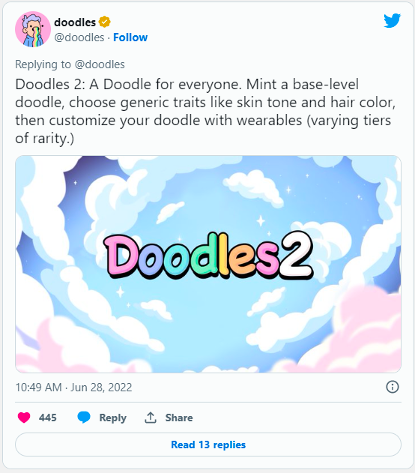
Task: Click the gold verified badge
Action: pos(105,22)
